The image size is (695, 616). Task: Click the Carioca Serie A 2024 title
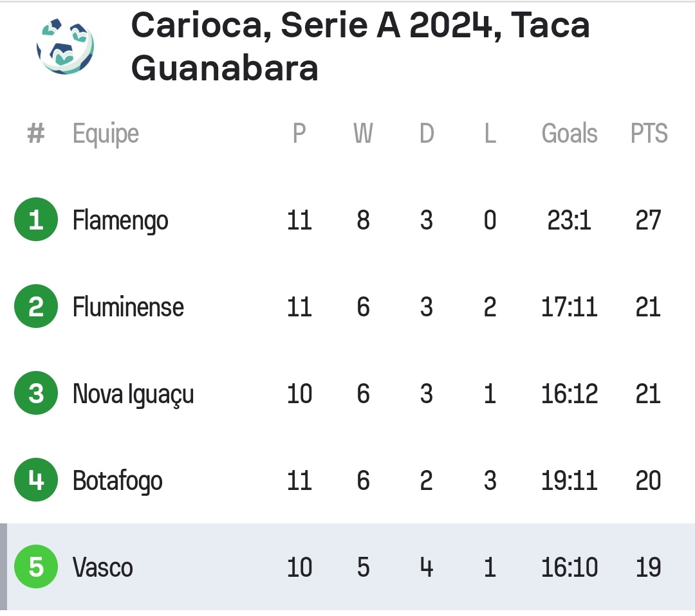click(x=360, y=46)
